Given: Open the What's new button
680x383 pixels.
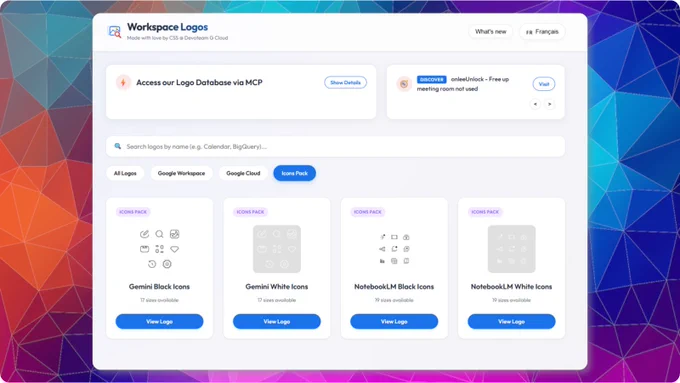Looking at the screenshot, I should pos(490,32).
